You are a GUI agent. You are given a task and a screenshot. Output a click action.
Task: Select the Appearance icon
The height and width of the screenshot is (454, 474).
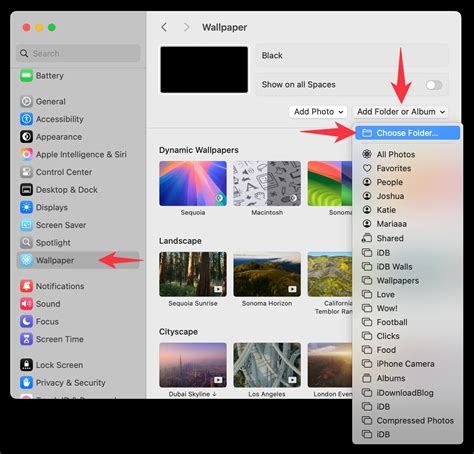(x=26, y=137)
